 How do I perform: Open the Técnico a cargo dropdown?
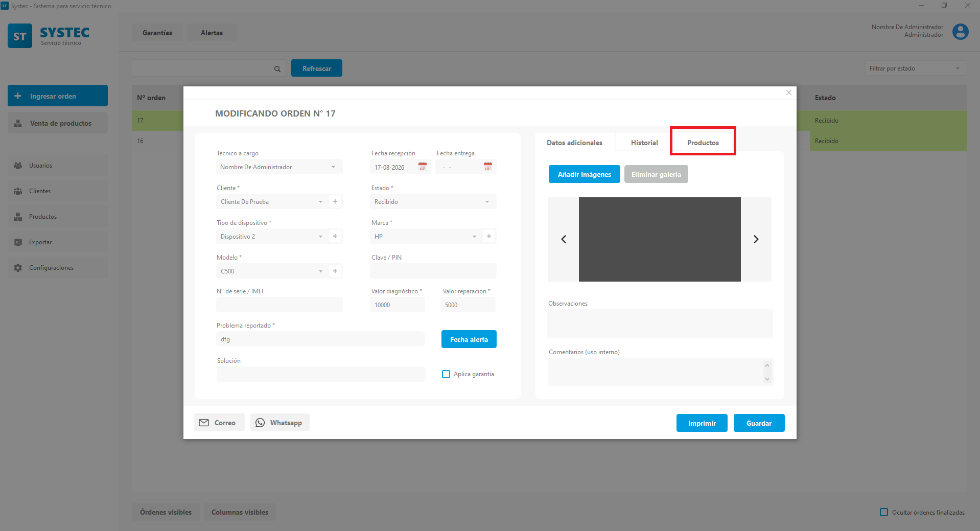tap(279, 167)
